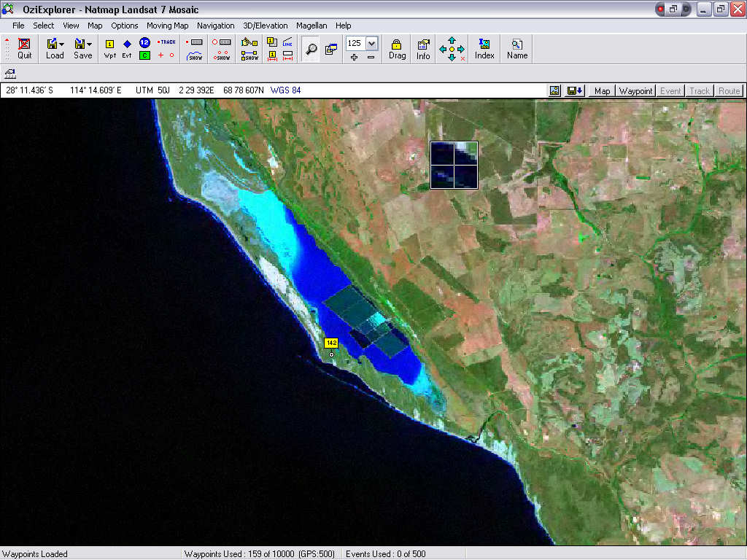
Task: Click the magnifying glass zoom window icon
Action: coord(311,49)
